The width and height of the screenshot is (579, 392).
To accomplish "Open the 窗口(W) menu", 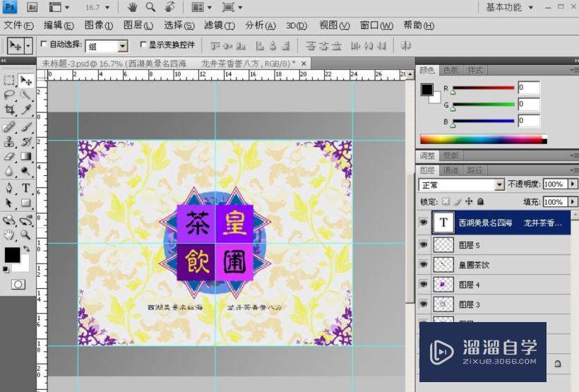I will [x=376, y=25].
